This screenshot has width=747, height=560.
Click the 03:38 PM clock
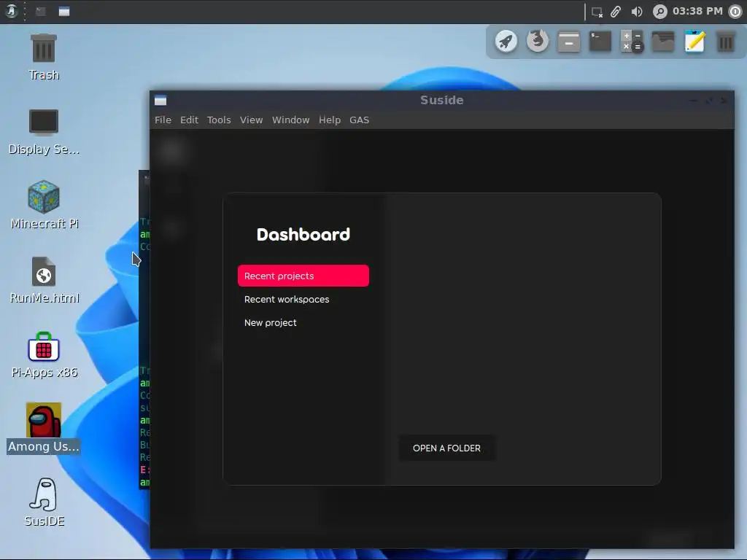pos(697,11)
